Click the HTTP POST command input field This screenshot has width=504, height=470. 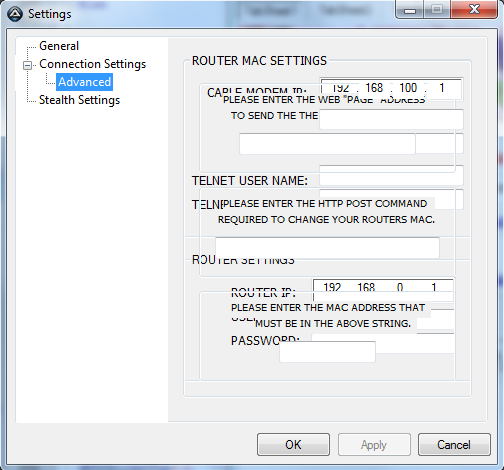327,248
